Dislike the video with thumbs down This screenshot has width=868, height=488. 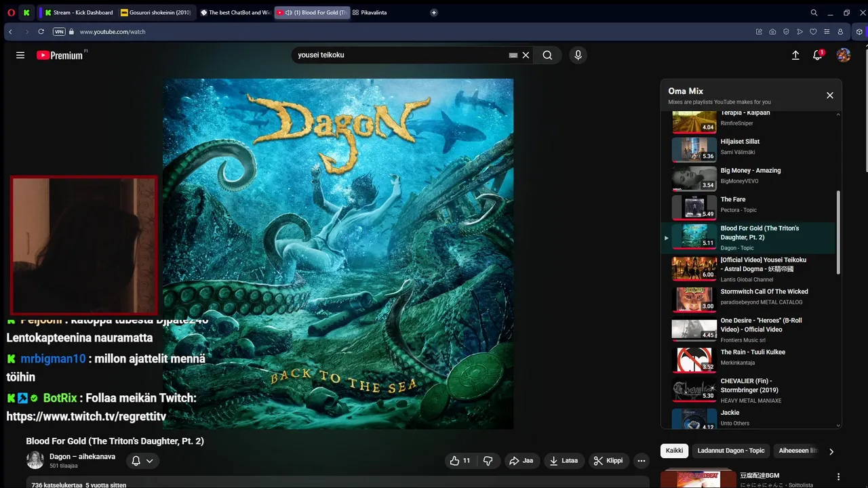point(488,461)
